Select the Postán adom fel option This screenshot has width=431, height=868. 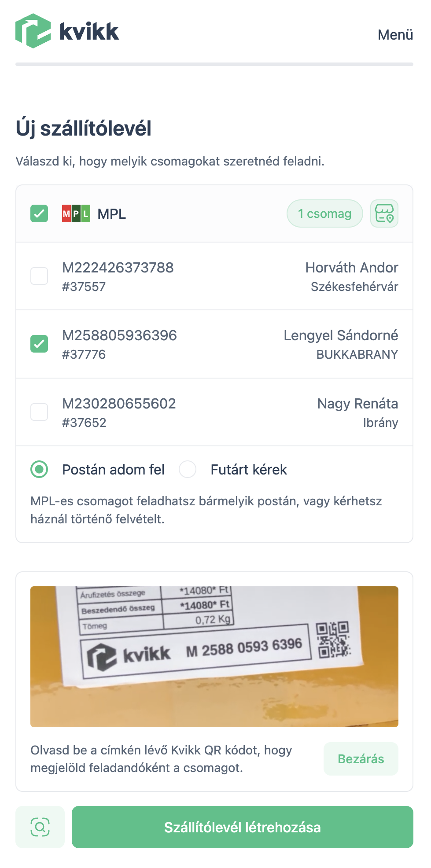(39, 469)
